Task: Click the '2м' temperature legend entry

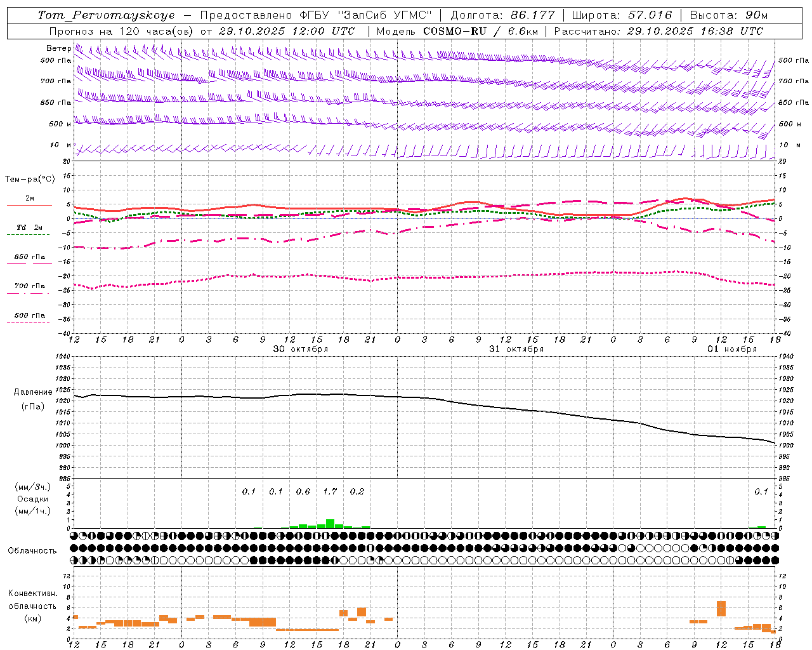Action: [30, 199]
